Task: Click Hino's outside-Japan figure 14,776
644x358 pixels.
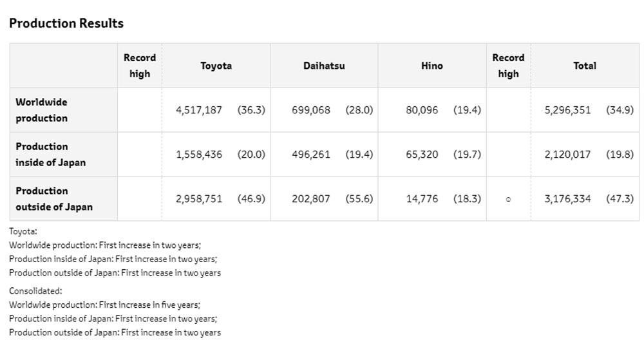Action: [422, 199]
